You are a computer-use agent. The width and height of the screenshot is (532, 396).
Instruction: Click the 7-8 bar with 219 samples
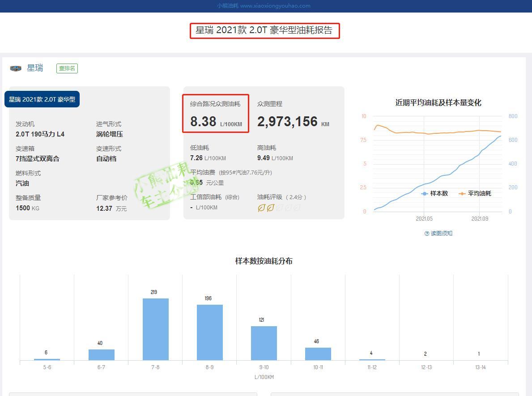[x=155, y=329]
